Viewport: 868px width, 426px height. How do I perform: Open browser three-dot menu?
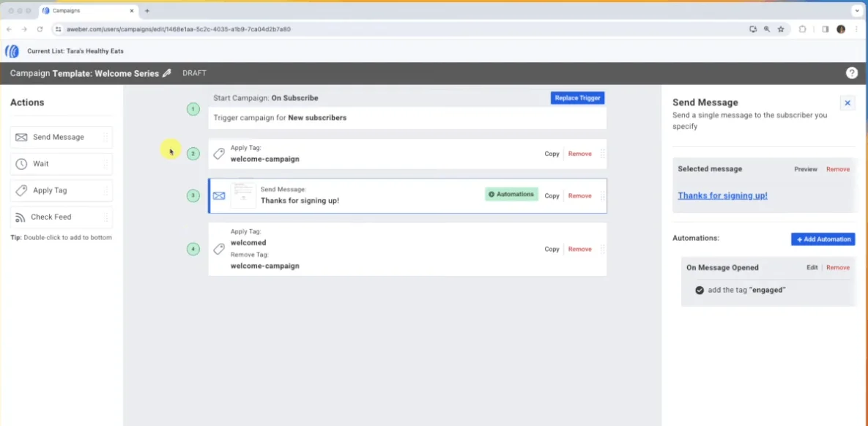(x=856, y=29)
